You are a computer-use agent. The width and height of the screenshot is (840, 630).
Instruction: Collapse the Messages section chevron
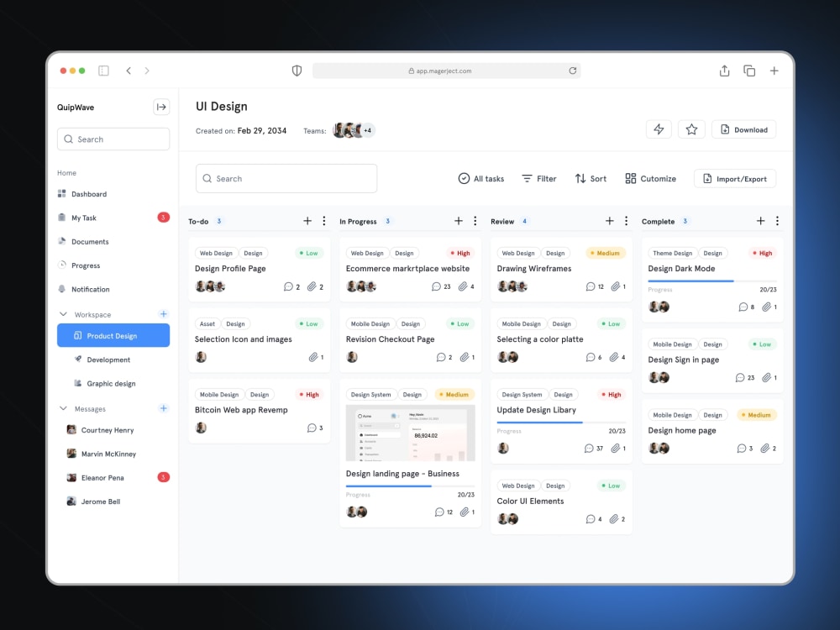63,408
